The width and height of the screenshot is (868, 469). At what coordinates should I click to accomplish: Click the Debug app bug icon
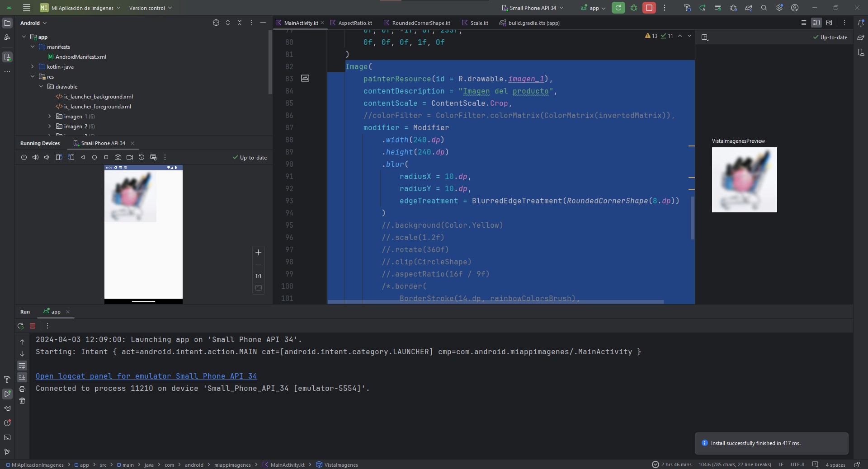click(634, 8)
